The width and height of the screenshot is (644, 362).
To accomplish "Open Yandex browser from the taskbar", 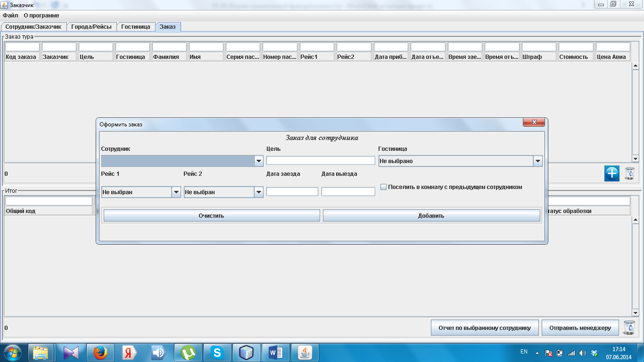I will (129, 352).
